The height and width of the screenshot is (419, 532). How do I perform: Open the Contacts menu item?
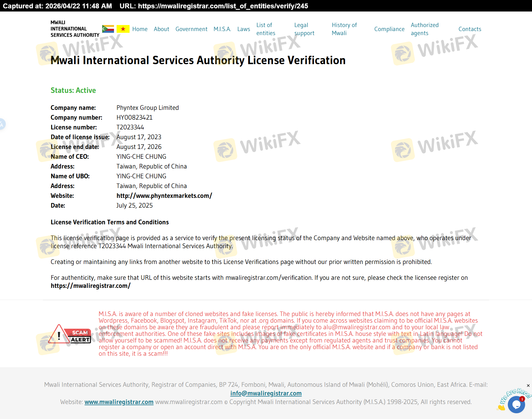[470, 29]
